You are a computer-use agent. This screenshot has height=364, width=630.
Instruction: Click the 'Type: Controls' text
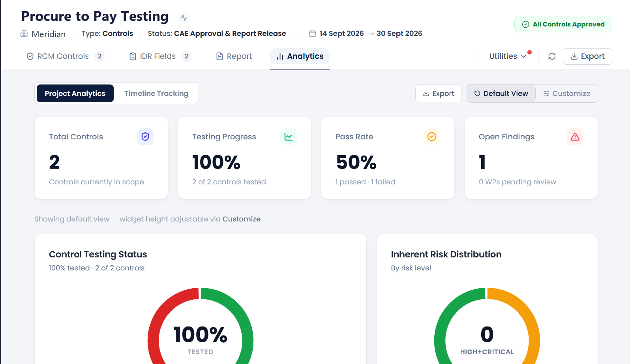pyautogui.click(x=107, y=34)
